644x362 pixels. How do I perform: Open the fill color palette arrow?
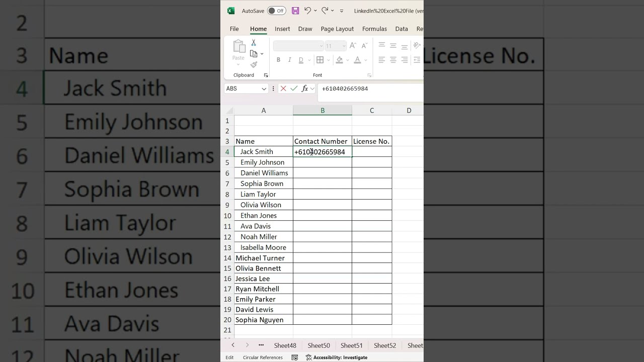(348, 60)
